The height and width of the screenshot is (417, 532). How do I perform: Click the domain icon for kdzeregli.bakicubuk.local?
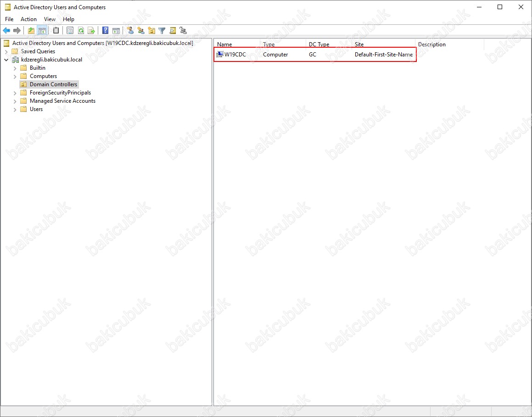pyautogui.click(x=15, y=60)
